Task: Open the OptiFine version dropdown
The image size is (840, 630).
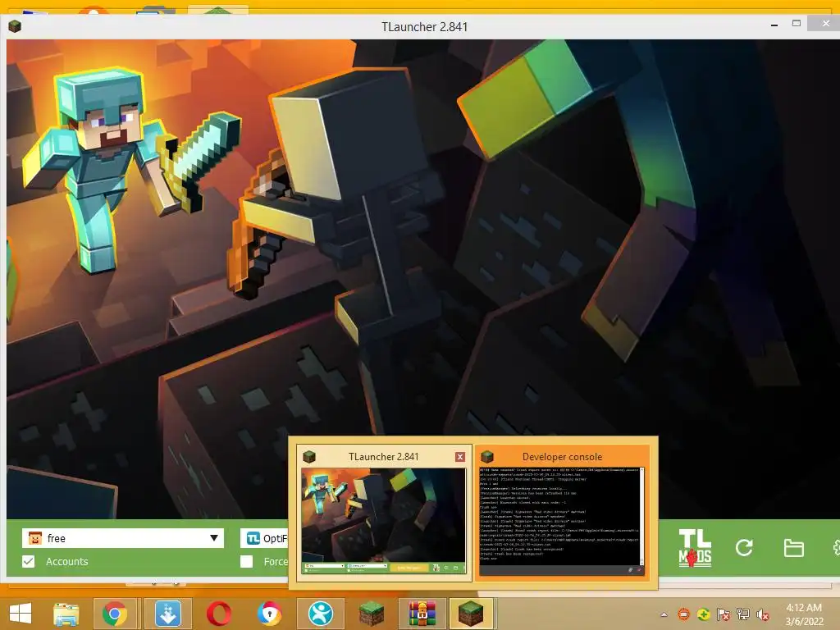Action: [x=265, y=538]
